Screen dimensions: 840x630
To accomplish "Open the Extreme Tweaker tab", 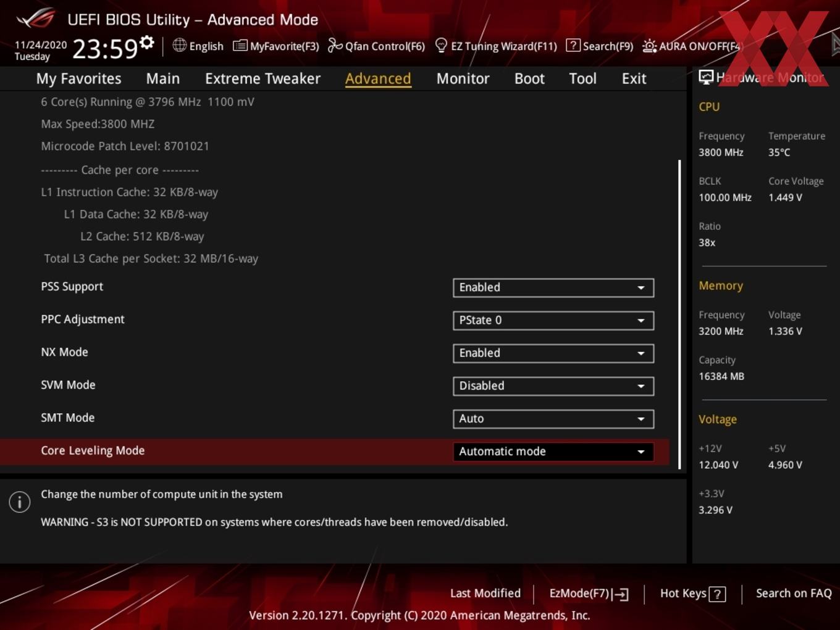I will click(x=262, y=78).
